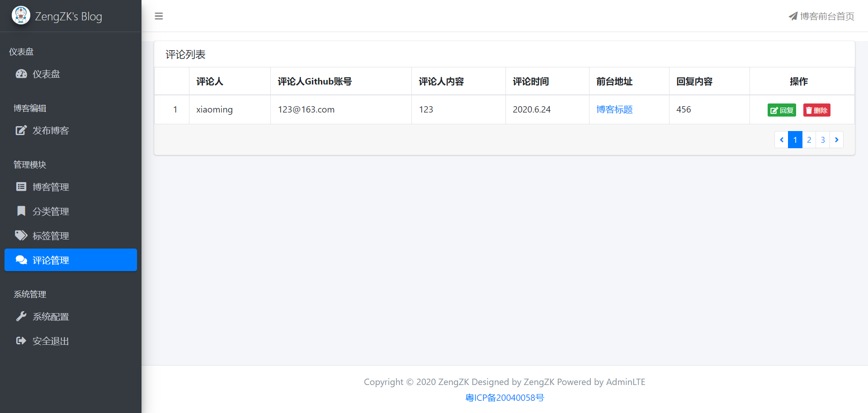This screenshot has height=413, width=868.
Task: Go to next page with right chevron
Action: click(837, 140)
